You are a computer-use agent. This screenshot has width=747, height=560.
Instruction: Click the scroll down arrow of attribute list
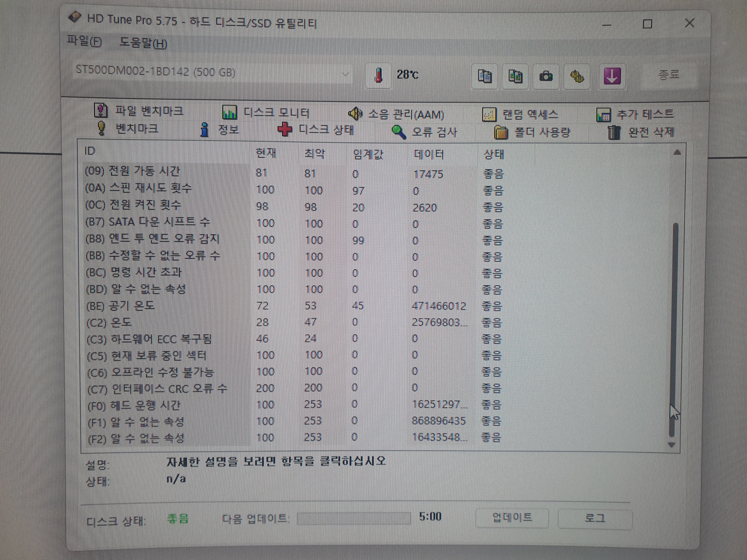pos(672,445)
